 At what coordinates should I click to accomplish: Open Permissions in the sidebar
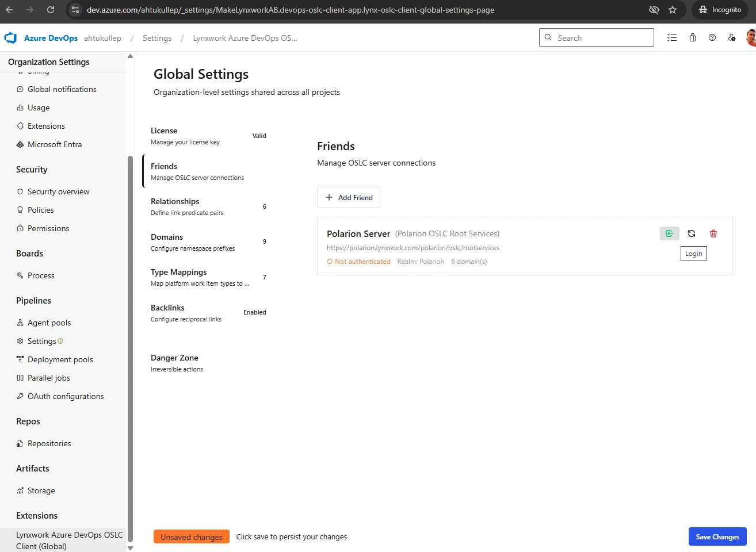coord(48,228)
